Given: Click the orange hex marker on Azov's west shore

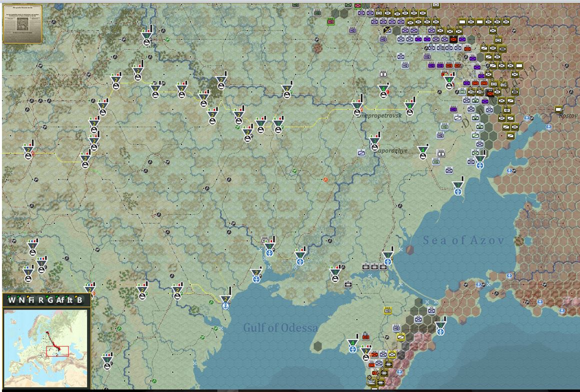Looking at the screenshot, I should point(410,250).
